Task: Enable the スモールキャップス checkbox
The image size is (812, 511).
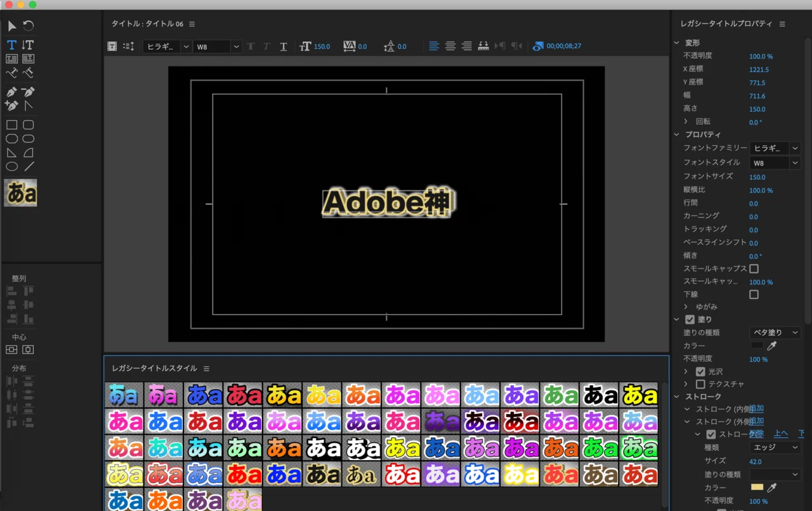Action: coord(754,269)
